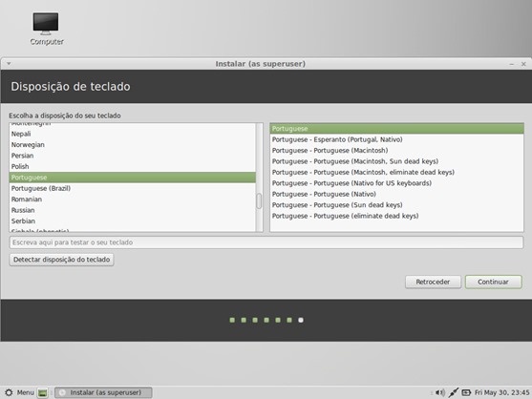Select Portuguese (Macintosh, eliminate dead keys) variant
Viewport: 532px width, 399px height.
[396, 172]
